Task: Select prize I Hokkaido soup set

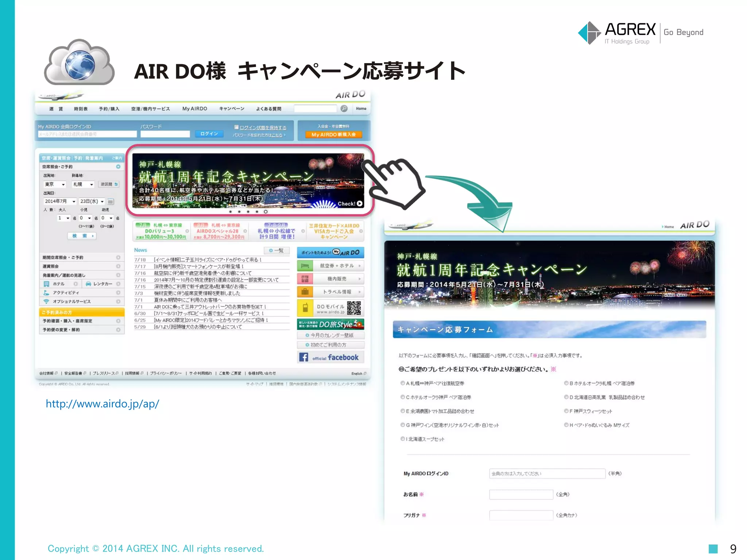Action: tap(403, 439)
